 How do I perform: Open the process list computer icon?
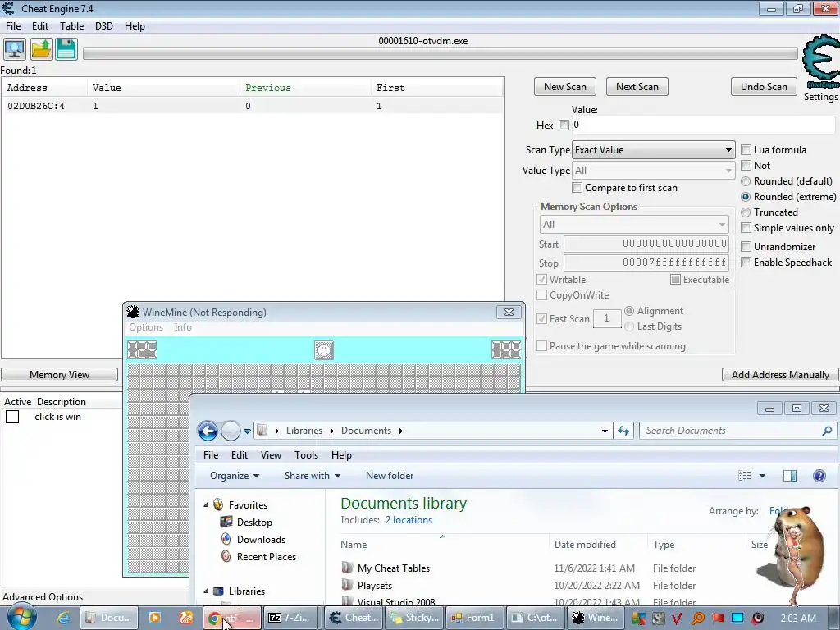[x=15, y=49]
